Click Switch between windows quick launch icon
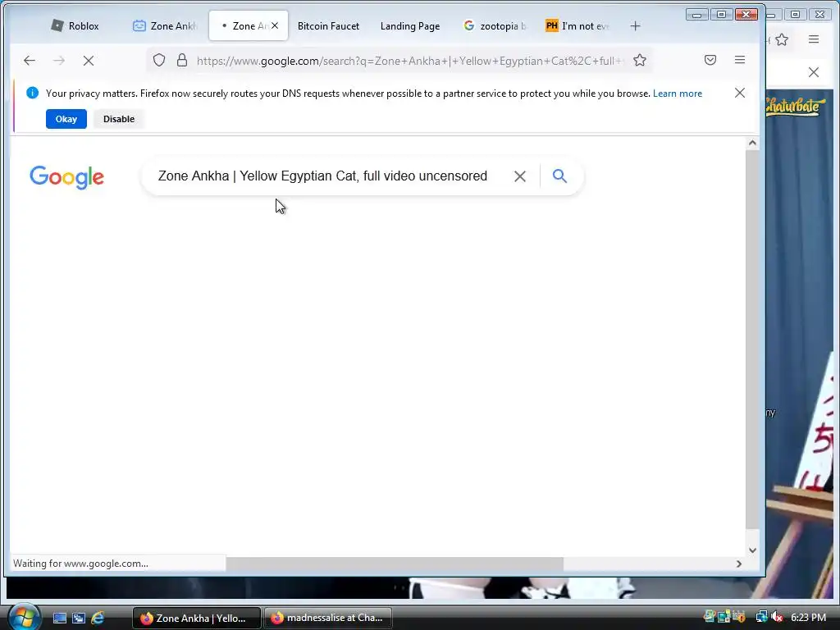The image size is (840, 630). [x=79, y=619]
